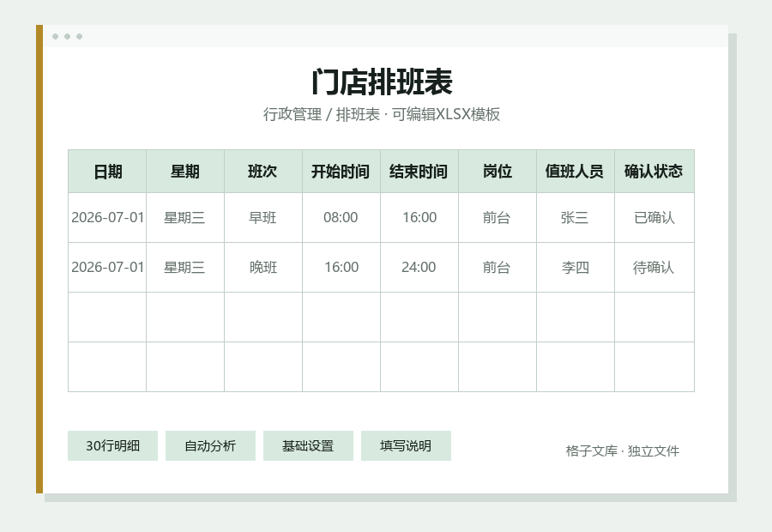772x532 pixels.
Task: Click 前台 cell in the 张三 row
Action: pyautogui.click(x=498, y=217)
